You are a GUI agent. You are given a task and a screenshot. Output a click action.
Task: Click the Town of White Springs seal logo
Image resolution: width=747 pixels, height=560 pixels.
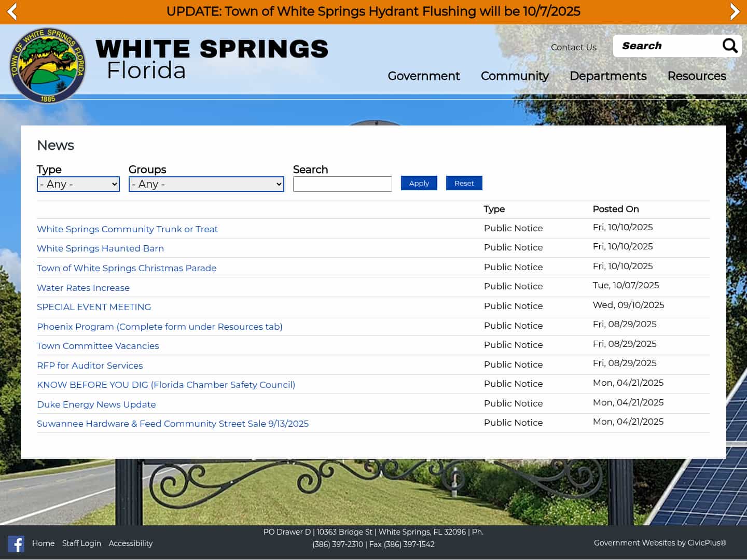pos(47,65)
